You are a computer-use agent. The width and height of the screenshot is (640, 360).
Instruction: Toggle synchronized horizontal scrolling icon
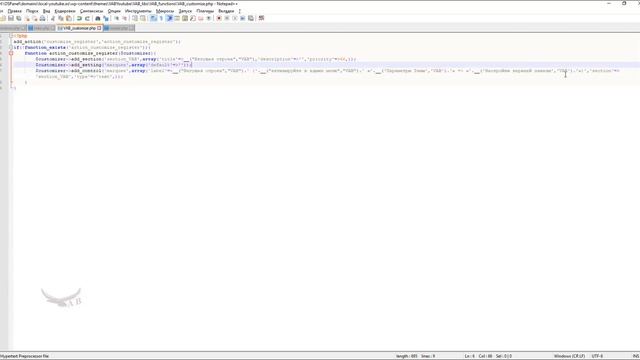click(x=143, y=18)
